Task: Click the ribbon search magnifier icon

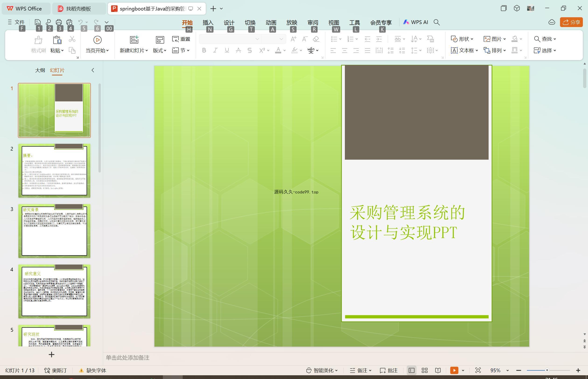Action: point(437,22)
